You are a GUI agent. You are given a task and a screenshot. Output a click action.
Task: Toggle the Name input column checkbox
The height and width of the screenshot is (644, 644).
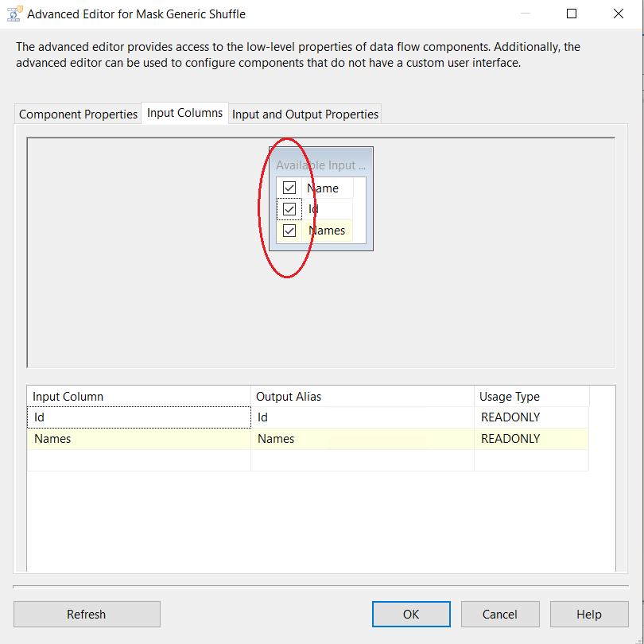pos(289,188)
